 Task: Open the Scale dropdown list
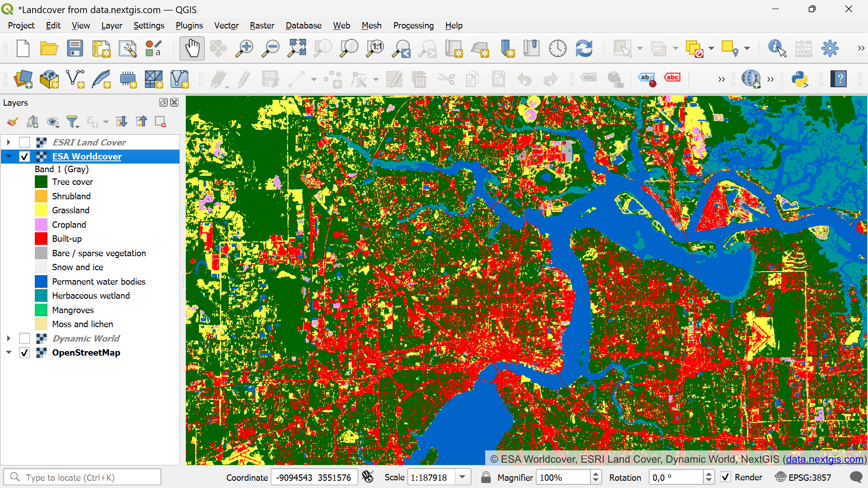click(462, 477)
